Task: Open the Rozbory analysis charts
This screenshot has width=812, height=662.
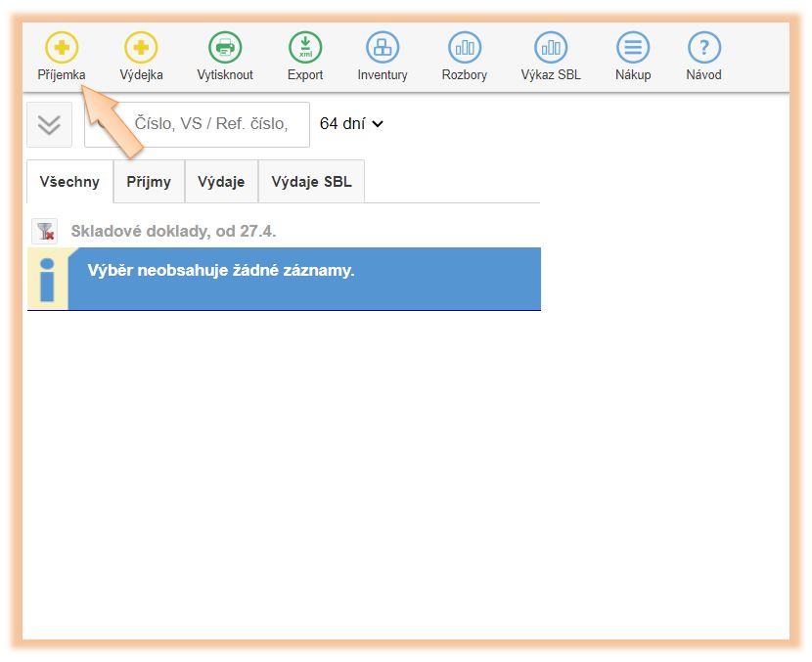Action: 465,48
